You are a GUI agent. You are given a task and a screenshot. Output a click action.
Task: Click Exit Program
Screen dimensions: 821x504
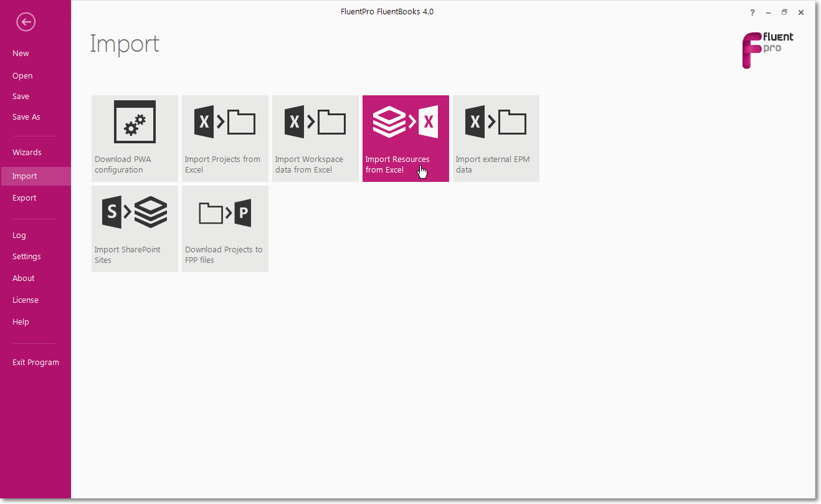tap(36, 363)
